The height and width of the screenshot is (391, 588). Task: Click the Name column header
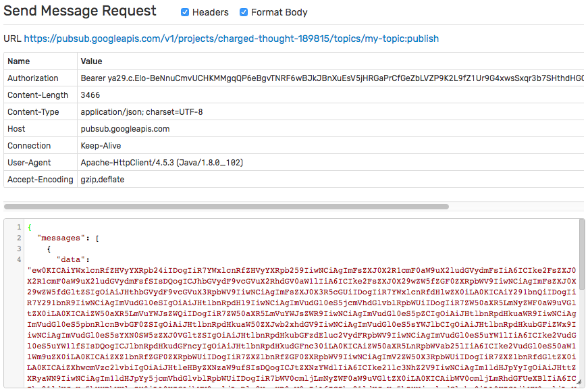tap(19, 61)
